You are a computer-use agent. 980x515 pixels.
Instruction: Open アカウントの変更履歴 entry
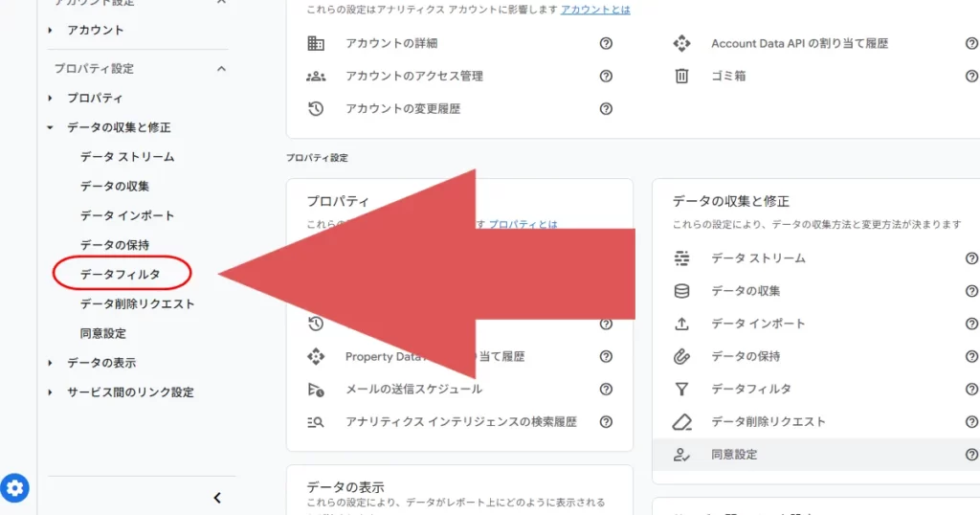[403, 108]
